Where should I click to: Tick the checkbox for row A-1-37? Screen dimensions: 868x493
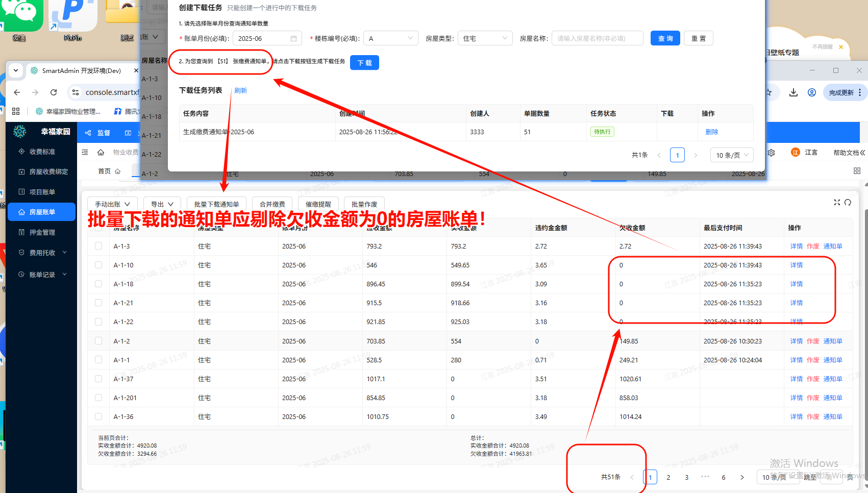tap(98, 379)
